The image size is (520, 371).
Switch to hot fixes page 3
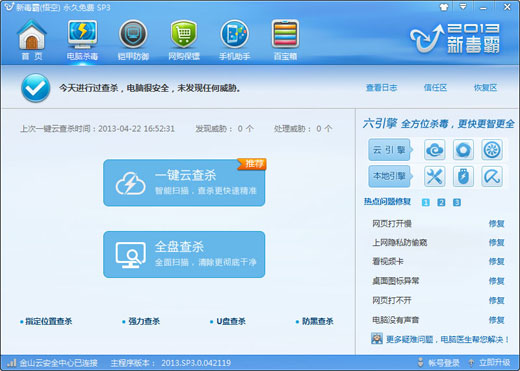coord(457,202)
